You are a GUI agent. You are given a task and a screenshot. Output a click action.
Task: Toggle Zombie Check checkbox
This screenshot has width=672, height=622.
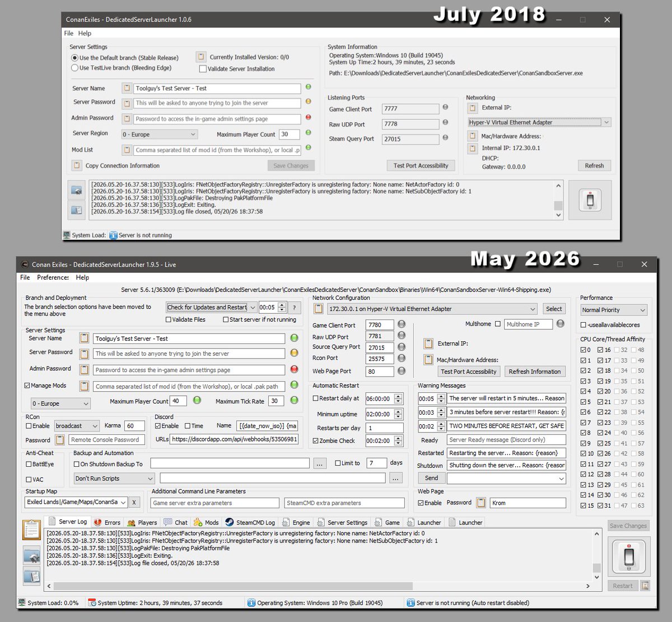(315, 440)
